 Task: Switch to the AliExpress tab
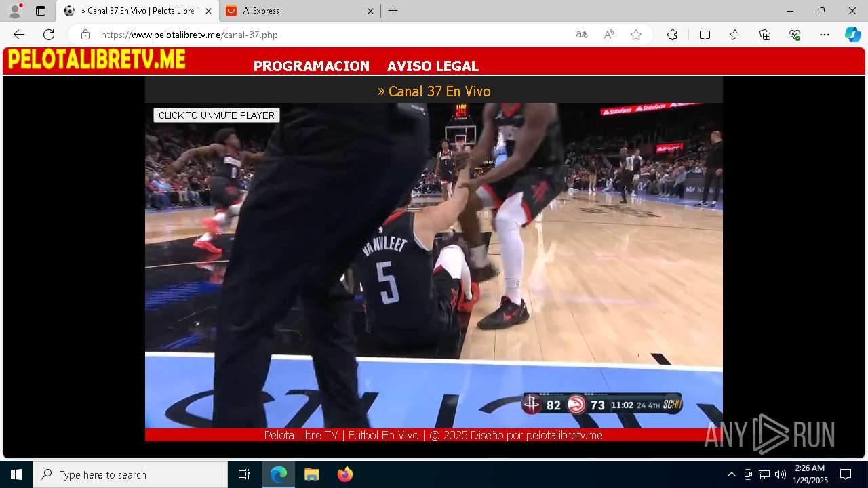[x=299, y=11]
